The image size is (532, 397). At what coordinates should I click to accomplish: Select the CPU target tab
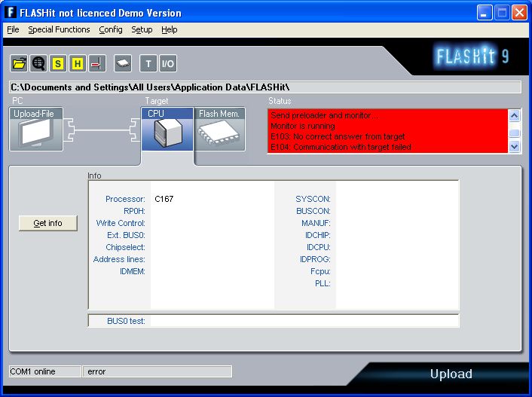click(167, 130)
